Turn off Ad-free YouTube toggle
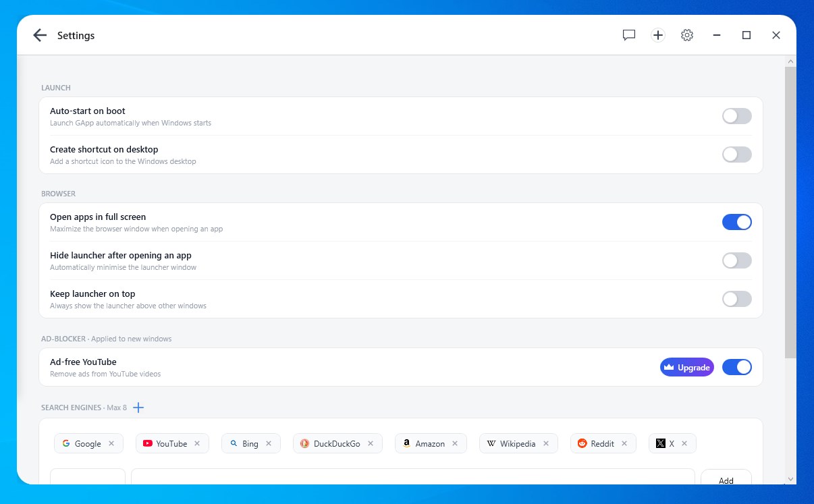Viewport: 814px width, 504px height. tap(737, 367)
